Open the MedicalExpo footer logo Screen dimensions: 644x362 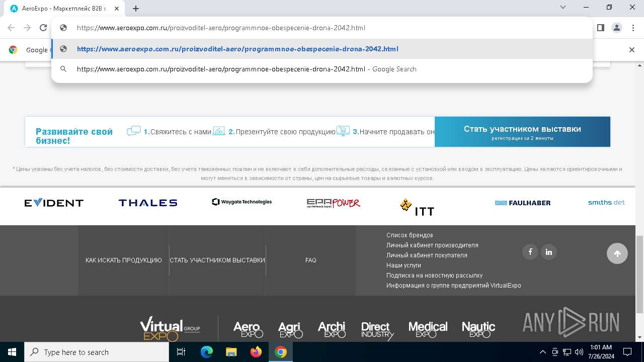coord(428,329)
